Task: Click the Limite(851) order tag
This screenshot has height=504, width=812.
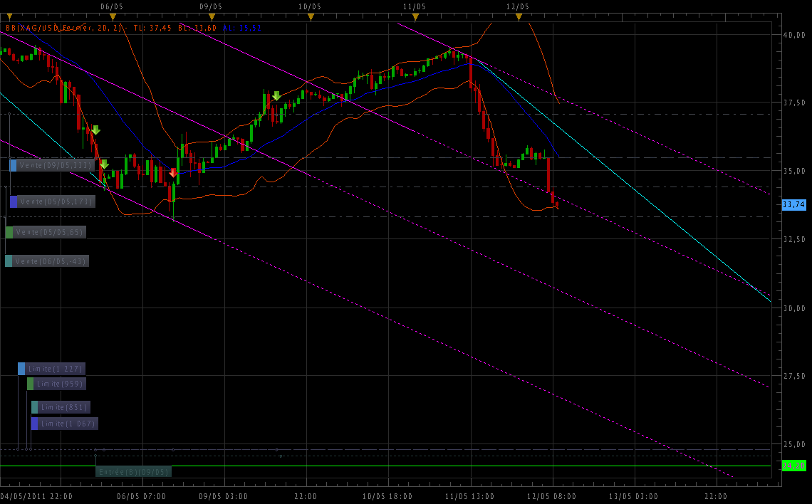Action: (x=64, y=407)
